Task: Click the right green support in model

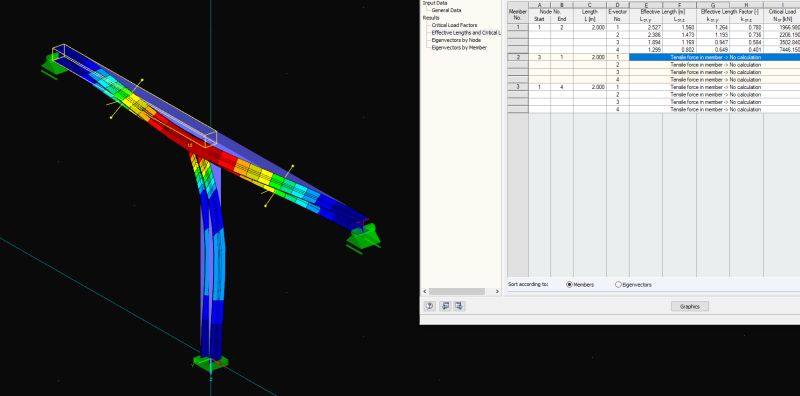Action: [x=364, y=238]
